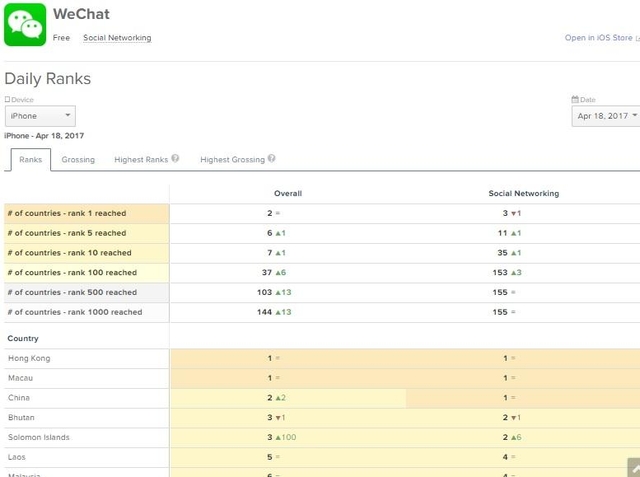Click the Overall column header
Viewport: 640px width, 477px height.
[288, 193]
